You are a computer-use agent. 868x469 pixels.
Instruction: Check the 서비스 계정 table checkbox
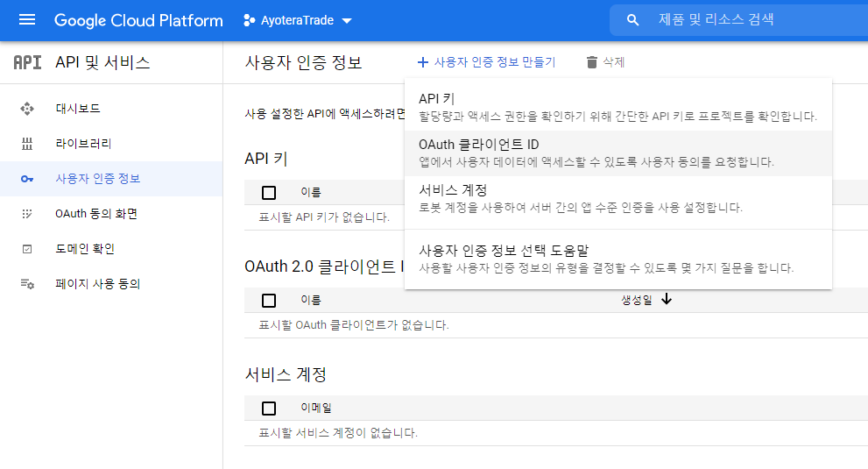[x=269, y=409]
